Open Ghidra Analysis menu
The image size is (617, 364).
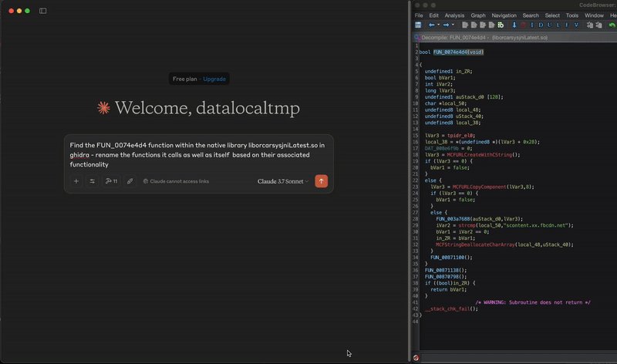(454, 15)
